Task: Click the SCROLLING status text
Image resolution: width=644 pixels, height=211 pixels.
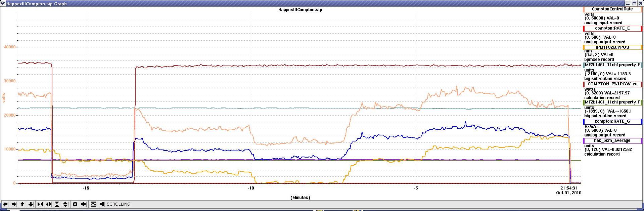Action: tap(119, 204)
